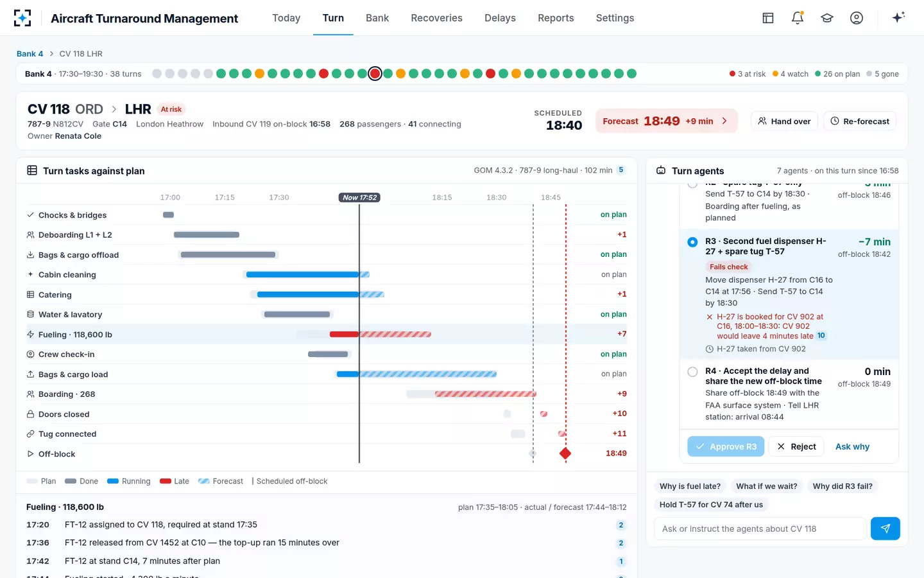
Task: Click the Ask why link
Action: (852, 446)
